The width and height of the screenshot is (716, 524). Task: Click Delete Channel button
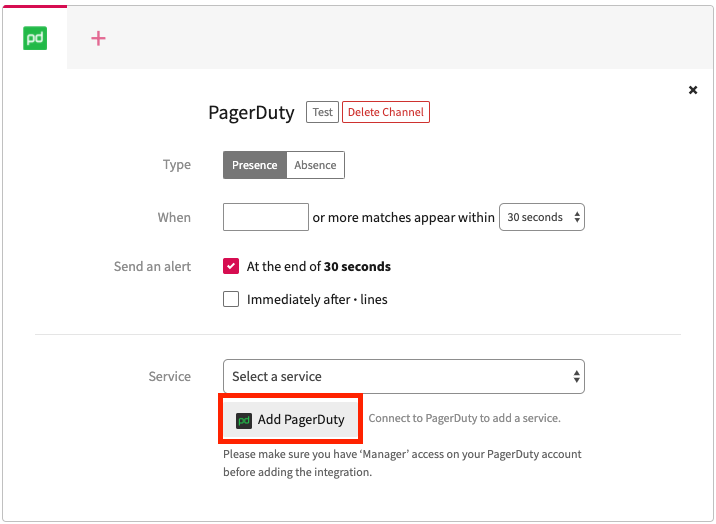pyautogui.click(x=386, y=112)
